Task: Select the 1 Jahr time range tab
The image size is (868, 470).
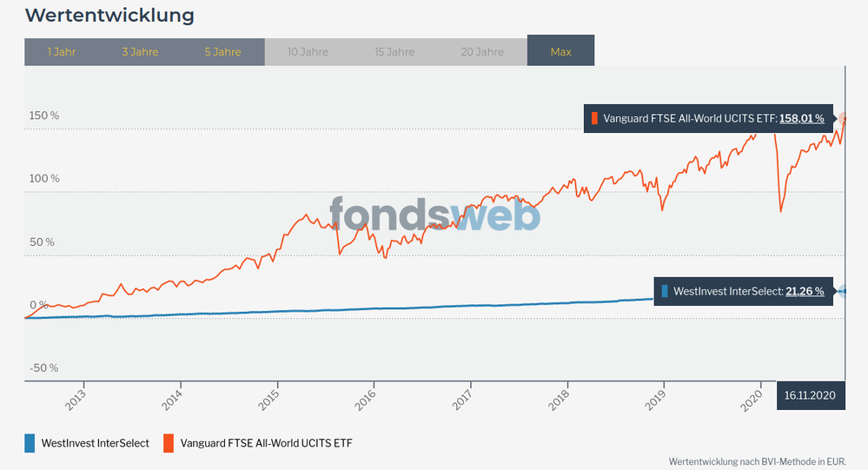Action: point(61,51)
